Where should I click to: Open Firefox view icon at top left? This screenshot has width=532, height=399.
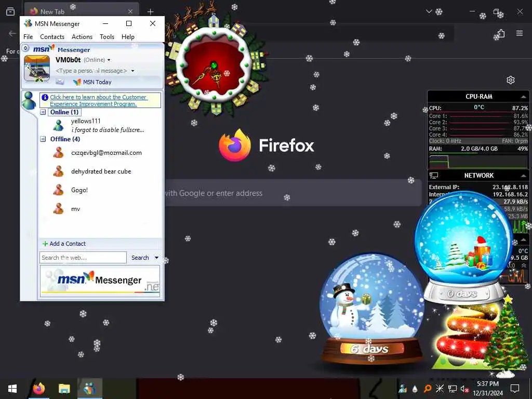(10, 11)
